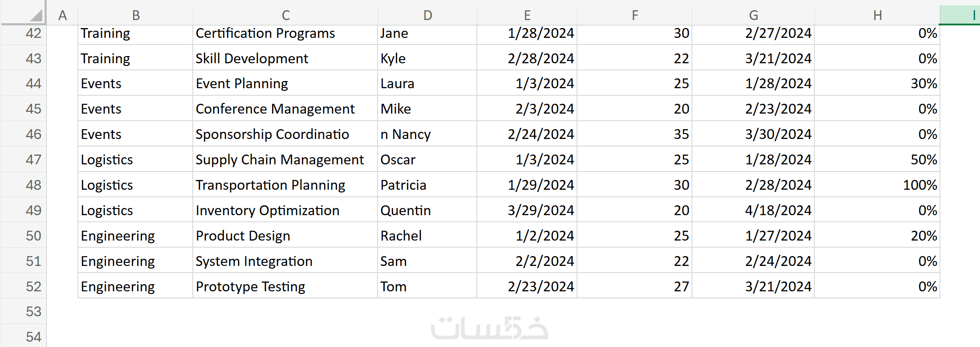The width and height of the screenshot is (980, 347).
Task: Select row 48 header
Action: [x=33, y=185]
